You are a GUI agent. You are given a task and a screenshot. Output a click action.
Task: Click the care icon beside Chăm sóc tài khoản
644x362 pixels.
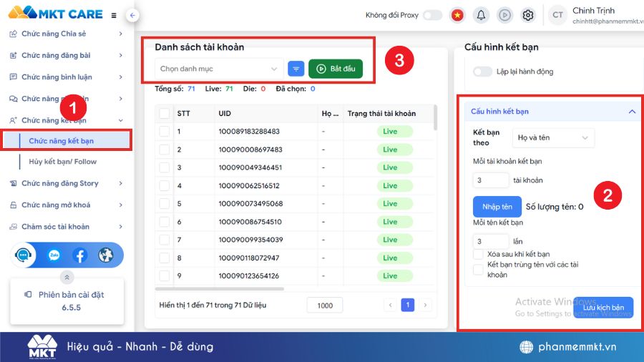pyautogui.click(x=13, y=227)
